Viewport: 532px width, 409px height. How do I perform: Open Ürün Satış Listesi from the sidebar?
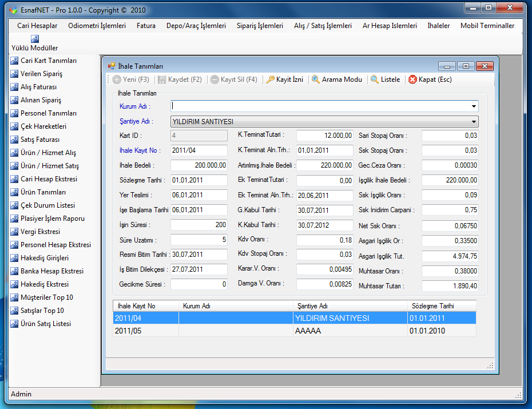[x=46, y=324]
